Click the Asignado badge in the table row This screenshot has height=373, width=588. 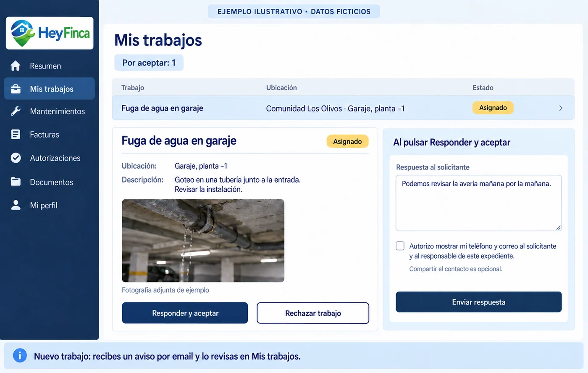493,108
